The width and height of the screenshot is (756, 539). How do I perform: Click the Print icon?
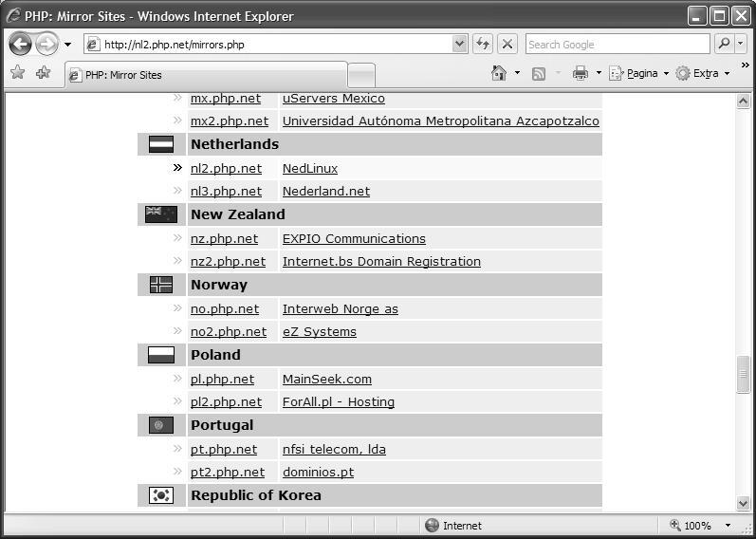(580, 73)
